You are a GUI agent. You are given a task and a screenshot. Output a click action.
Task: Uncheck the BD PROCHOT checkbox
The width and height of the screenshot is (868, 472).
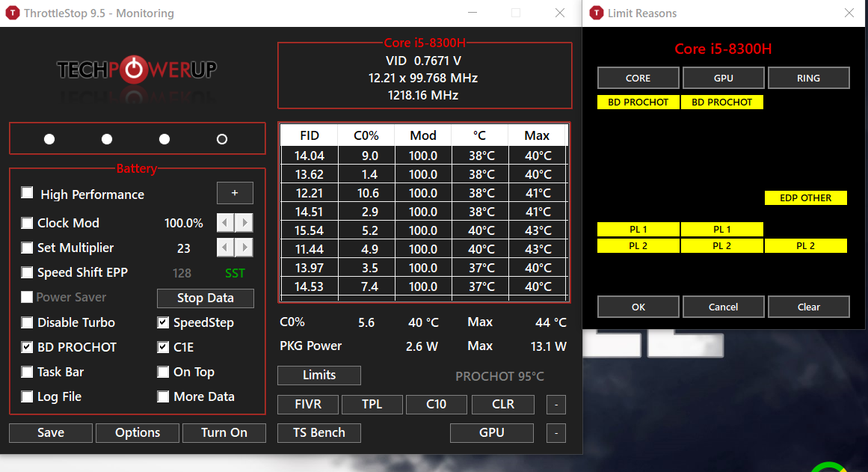tap(27, 347)
